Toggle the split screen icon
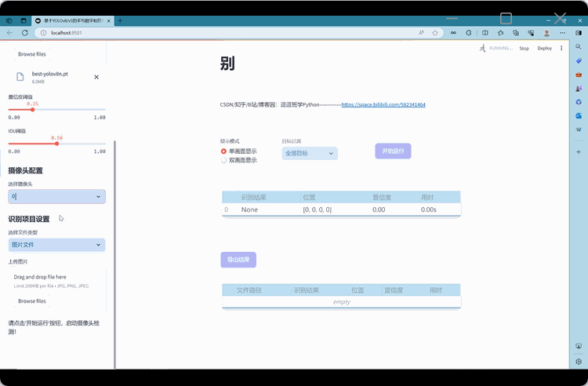 pos(485,33)
